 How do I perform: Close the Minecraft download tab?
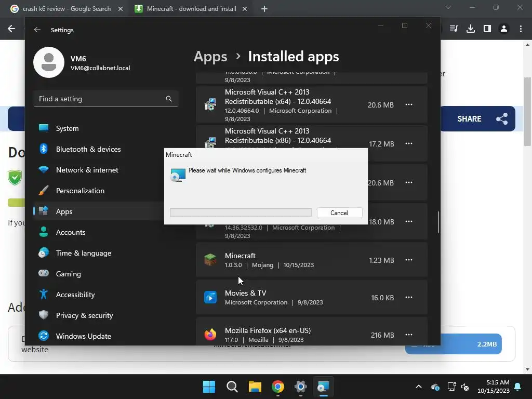[245, 9]
